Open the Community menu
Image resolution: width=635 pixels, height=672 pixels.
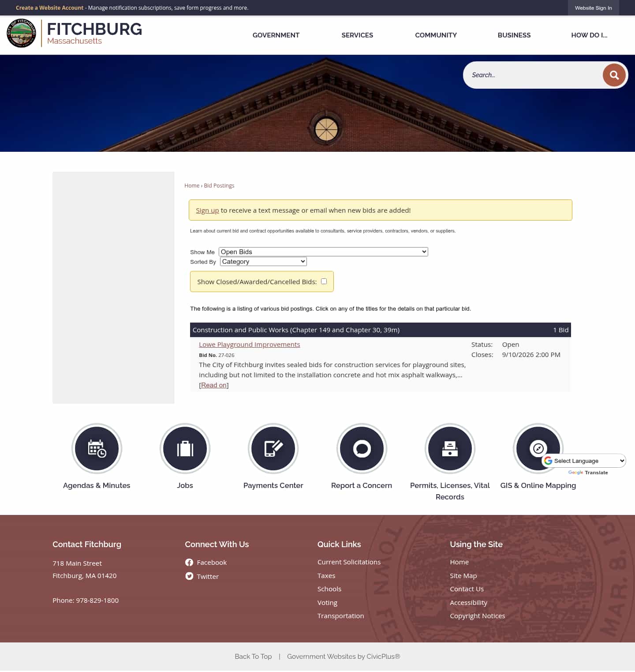click(436, 35)
